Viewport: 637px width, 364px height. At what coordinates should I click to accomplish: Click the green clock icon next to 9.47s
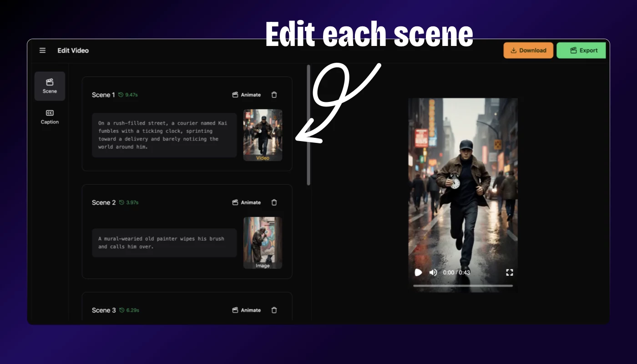click(x=121, y=95)
